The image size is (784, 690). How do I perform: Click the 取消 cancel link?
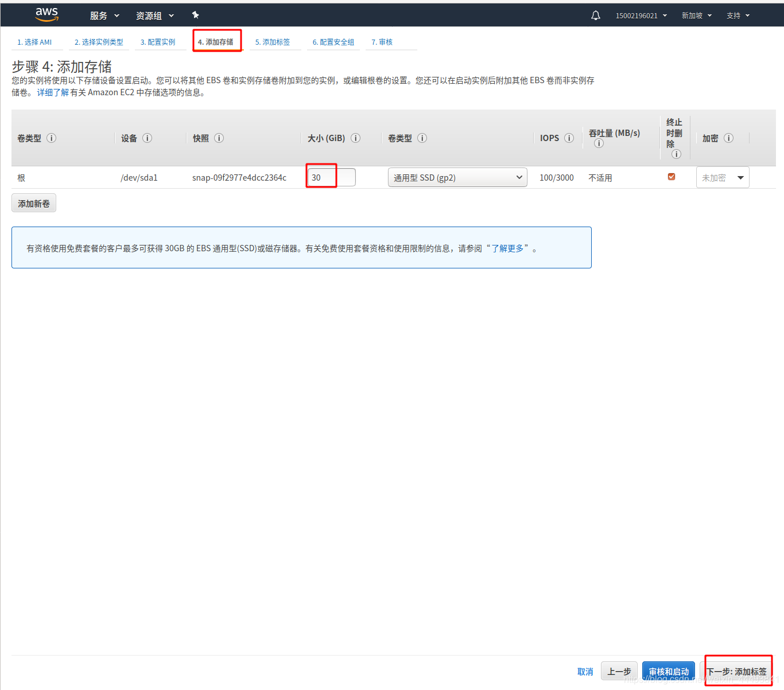pos(585,672)
